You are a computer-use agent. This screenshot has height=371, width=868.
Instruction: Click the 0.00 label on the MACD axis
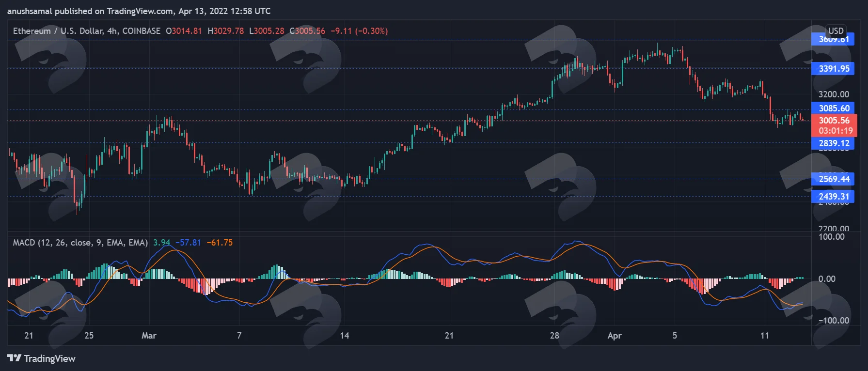click(x=827, y=279)
